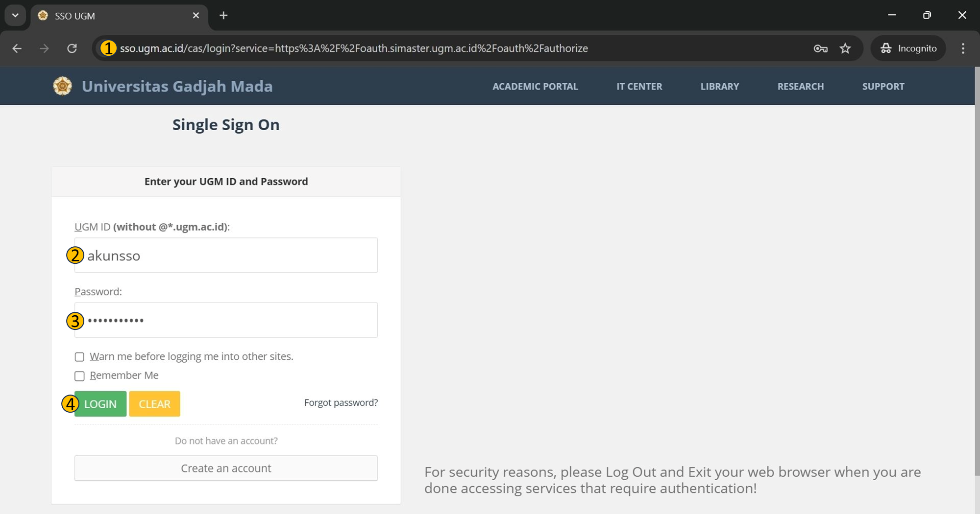
Task: Open the Forgot password? link
Action: (x=341, y=402)
